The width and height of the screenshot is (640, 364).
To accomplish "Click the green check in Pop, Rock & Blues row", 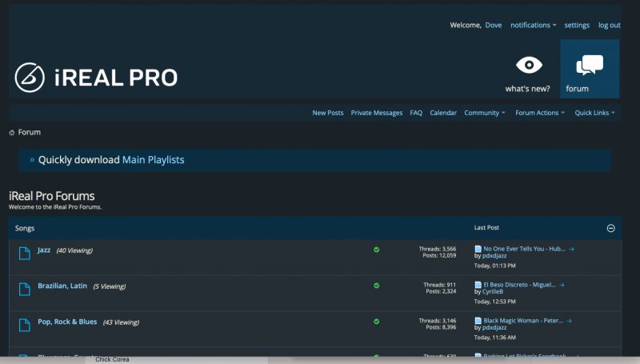I will click(x=376, y=322).
